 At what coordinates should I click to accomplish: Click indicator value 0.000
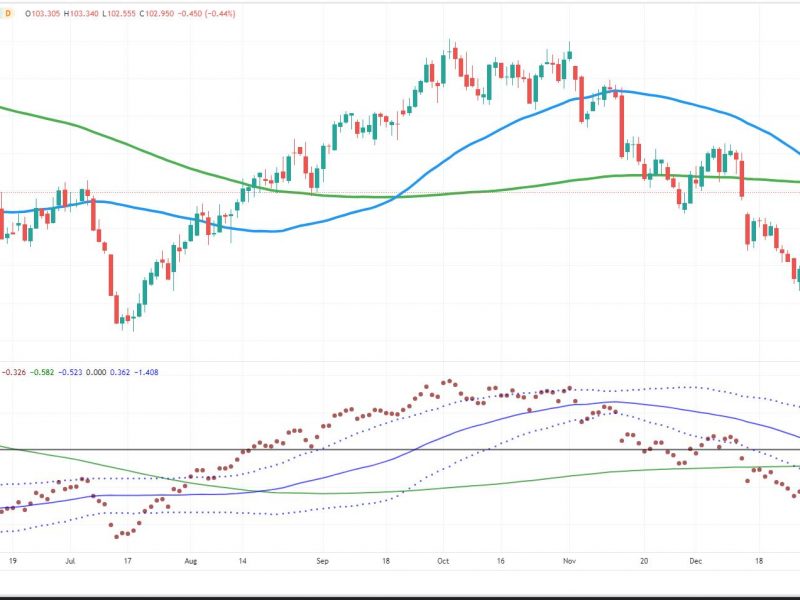point(96,372)
